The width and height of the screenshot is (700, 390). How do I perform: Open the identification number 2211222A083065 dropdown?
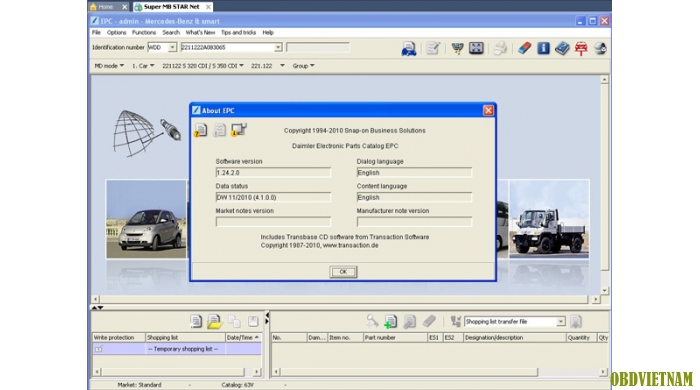pyautogui.click(x=278, y=47)
